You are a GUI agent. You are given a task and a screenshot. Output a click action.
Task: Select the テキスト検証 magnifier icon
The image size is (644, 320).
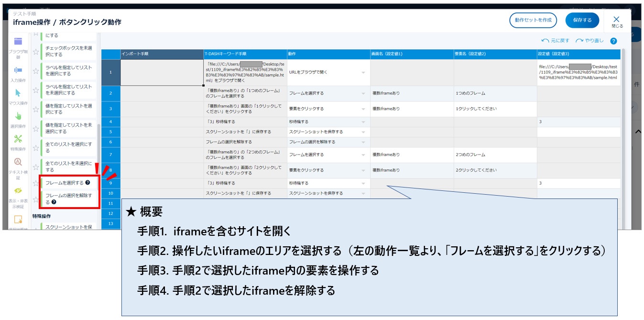point(18,162)
